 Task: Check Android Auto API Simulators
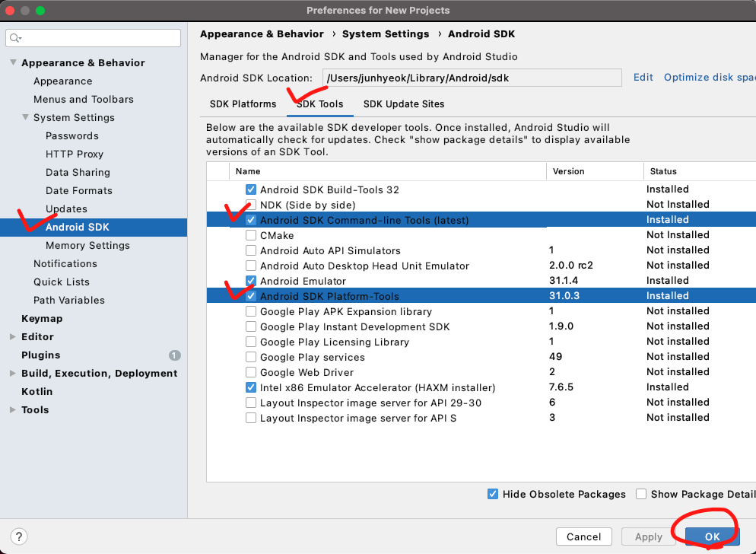(251, 250)
